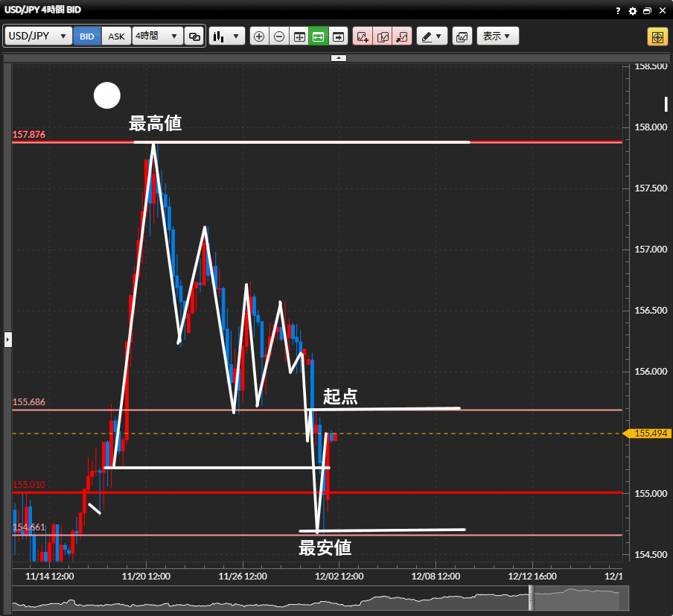673x616 pixels.
Task: Click the yellow crosshair button
Action: [657, 36]
